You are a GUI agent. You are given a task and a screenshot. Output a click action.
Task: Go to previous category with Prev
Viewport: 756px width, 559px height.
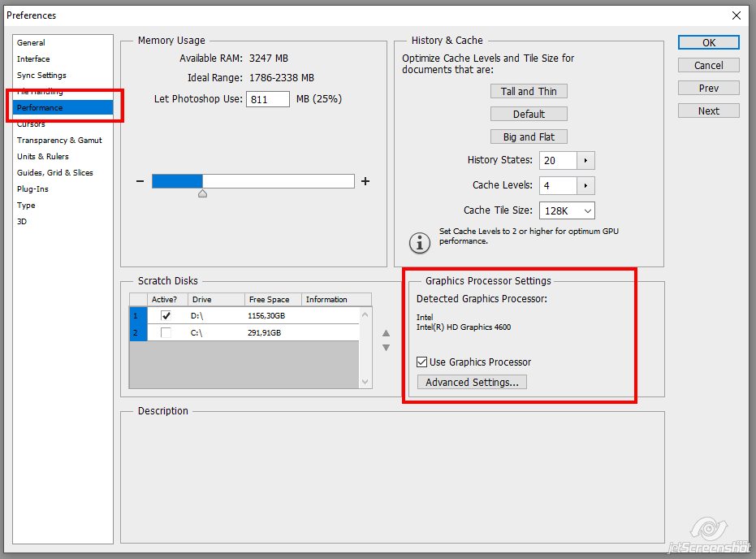point(708,88)
